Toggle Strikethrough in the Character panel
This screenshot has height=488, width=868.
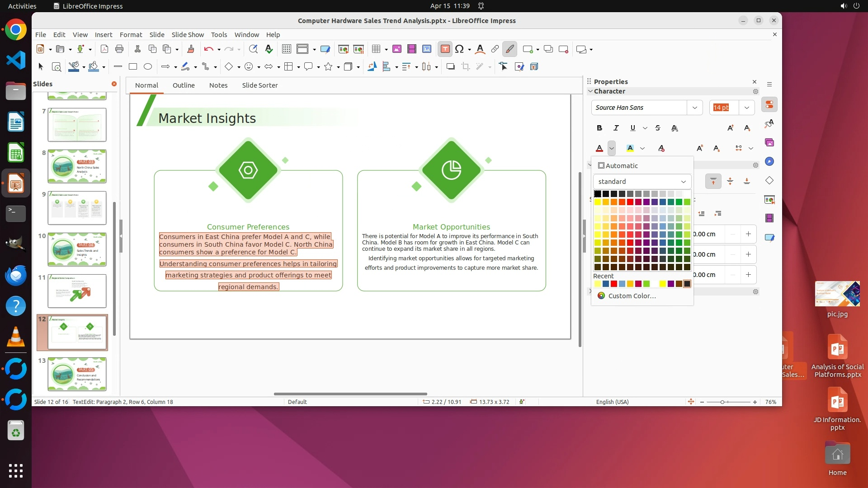658,128
